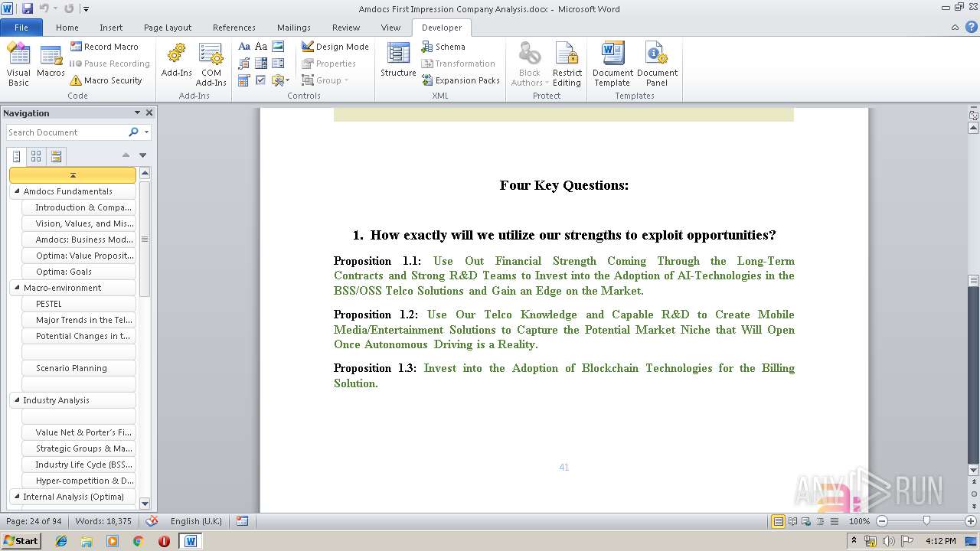This screenshot has width=980, height=551.
Task: Click Page 24 of 94 status
Action: click(x=34, y=521)
